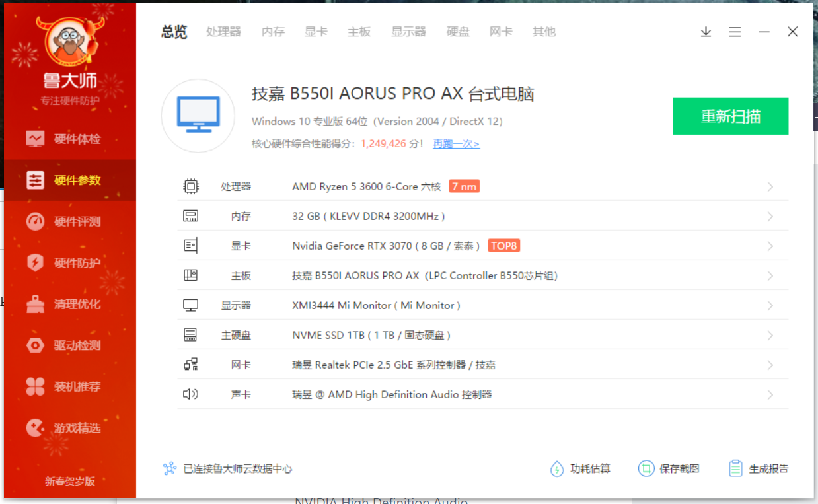
Task: Click the download arrow icon in title bar
Action: click(x=706, y=32)
